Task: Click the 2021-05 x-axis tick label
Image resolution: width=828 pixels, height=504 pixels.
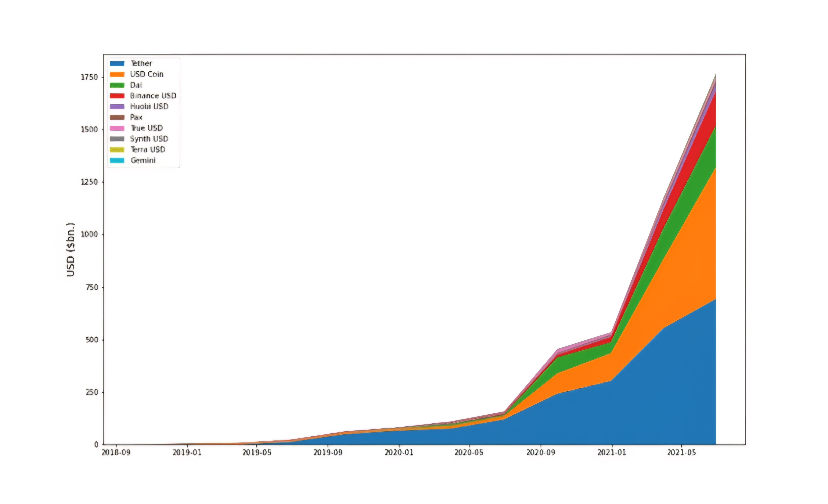Action: click(681, 453)
